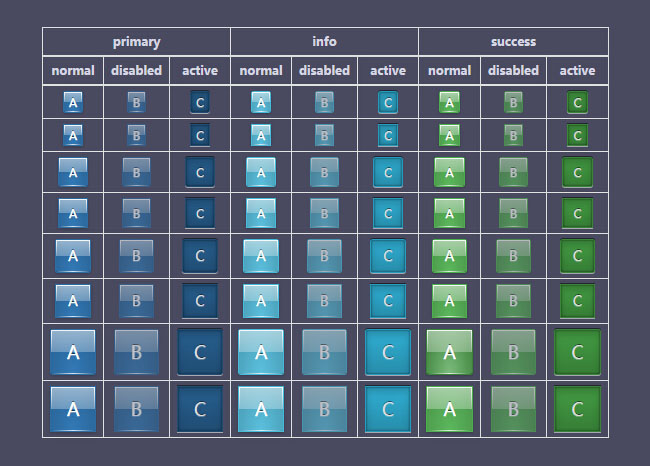Select the smallest success normal A button in the top row
Screen dimensions: 650x466
(x=449, y=102)
